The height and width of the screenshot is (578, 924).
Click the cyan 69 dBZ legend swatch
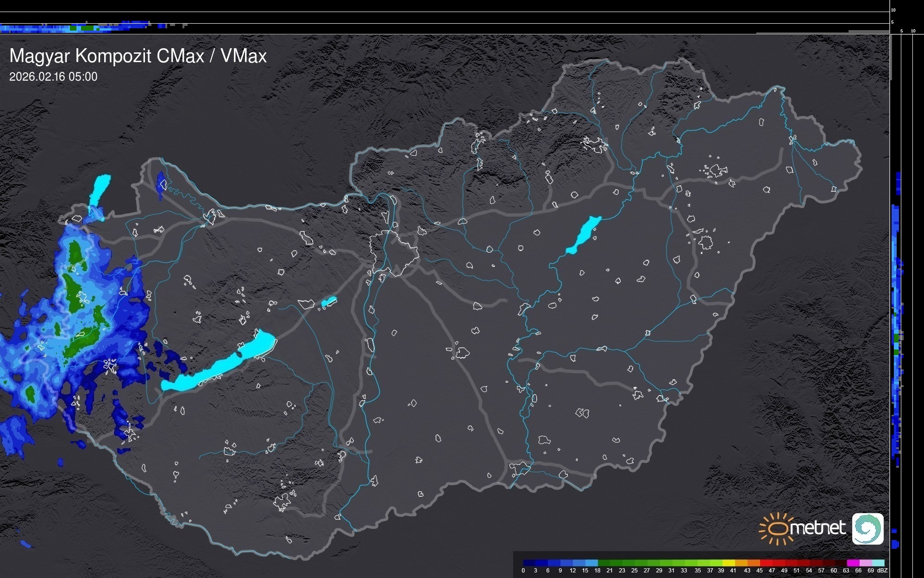(878, 563)
